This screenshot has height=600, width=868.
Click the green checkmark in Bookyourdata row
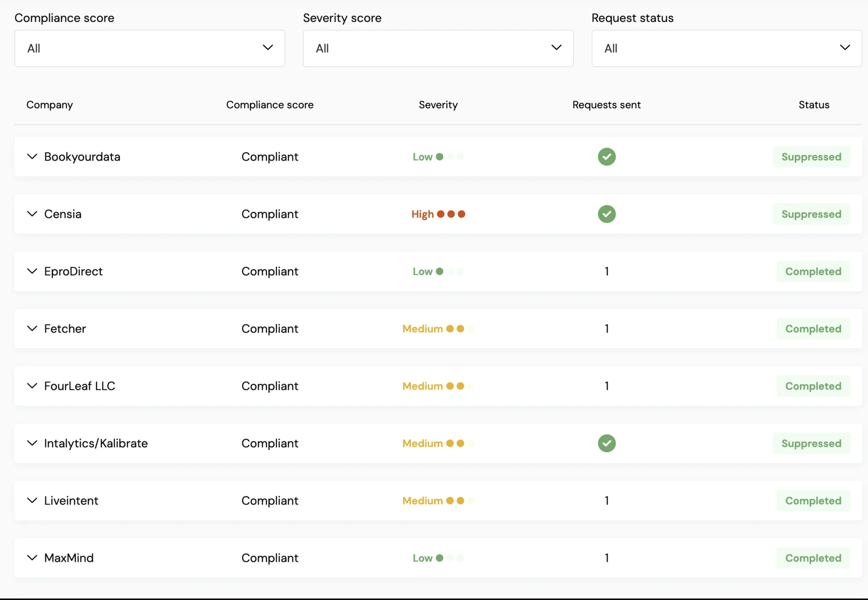(x=607, y=157)
